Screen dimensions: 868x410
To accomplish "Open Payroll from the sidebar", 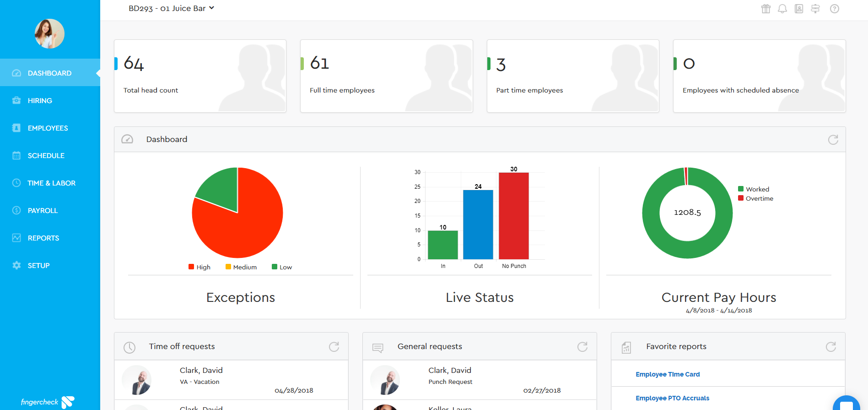I will pos(43,211).
